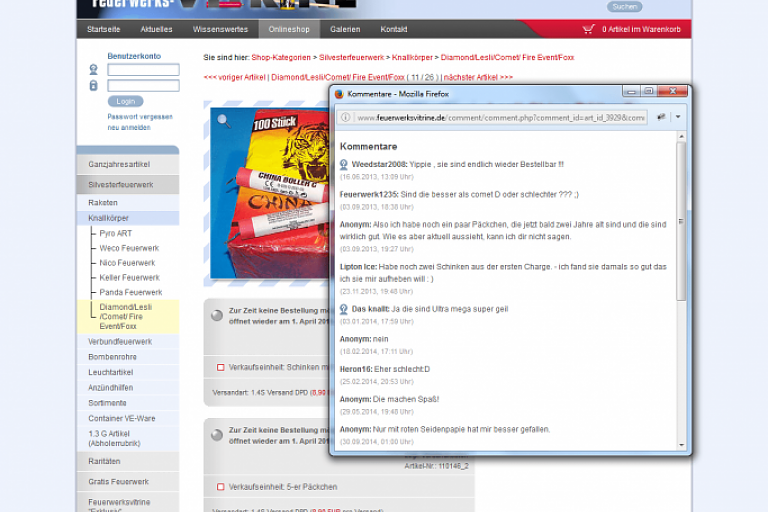768x512 pixels.
Task: Open the Wissenswertes menu item
Action: click(x=220, y=29)
